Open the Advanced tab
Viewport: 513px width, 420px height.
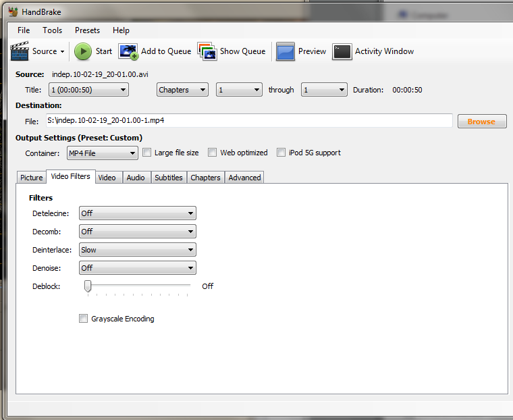pyautogui.click(x=245, y=178)
